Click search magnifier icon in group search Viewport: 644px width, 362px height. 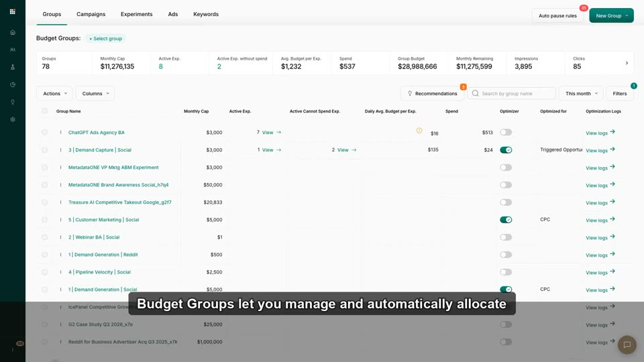(475, 93)
